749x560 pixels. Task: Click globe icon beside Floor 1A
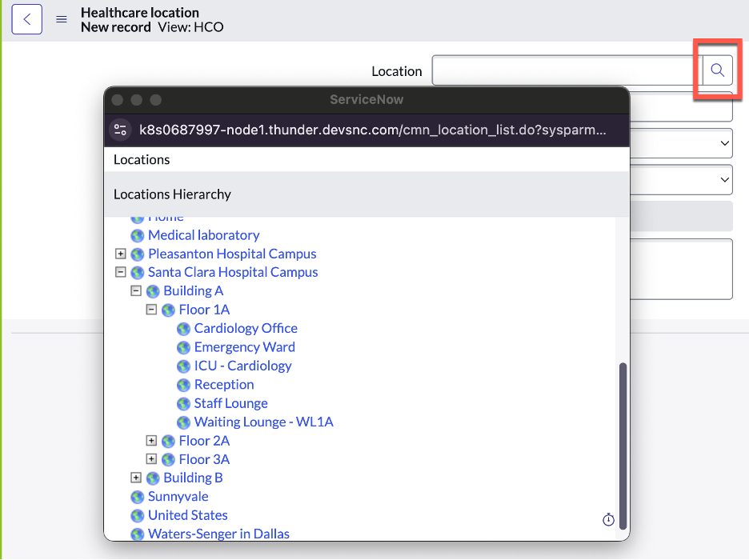pos(168,310)
